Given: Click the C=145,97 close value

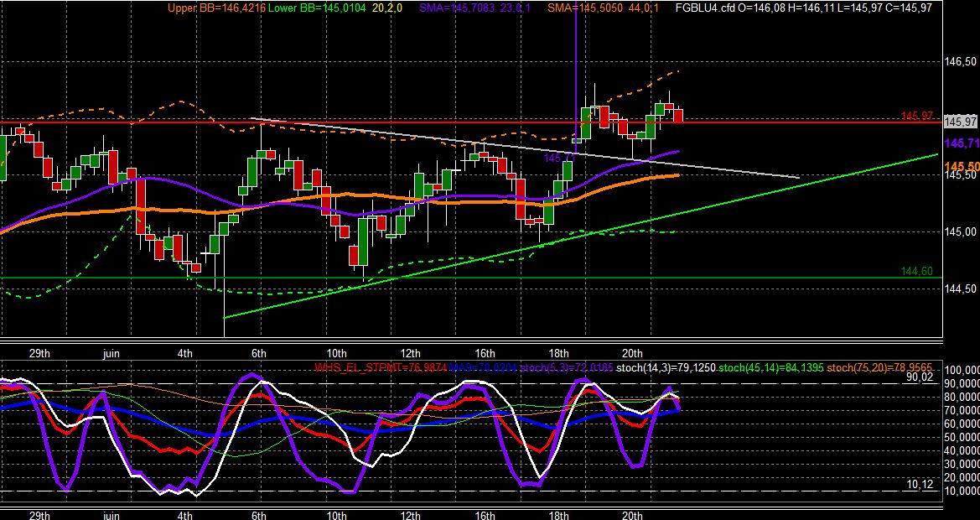Looking at the screenshot, I should [x=906, y=8].
